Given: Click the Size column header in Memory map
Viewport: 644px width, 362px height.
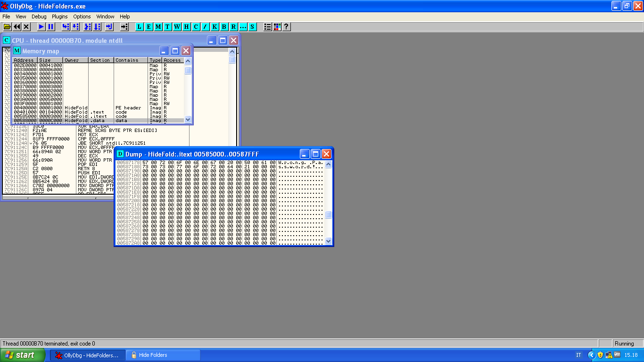Looking at the screenshot, I should coord(50,60).
